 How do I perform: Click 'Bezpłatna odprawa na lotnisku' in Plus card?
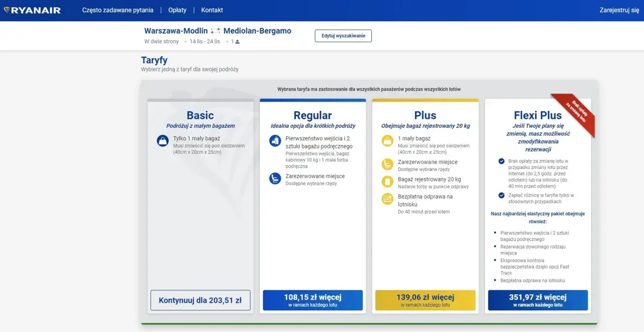[x=425, y=200]
